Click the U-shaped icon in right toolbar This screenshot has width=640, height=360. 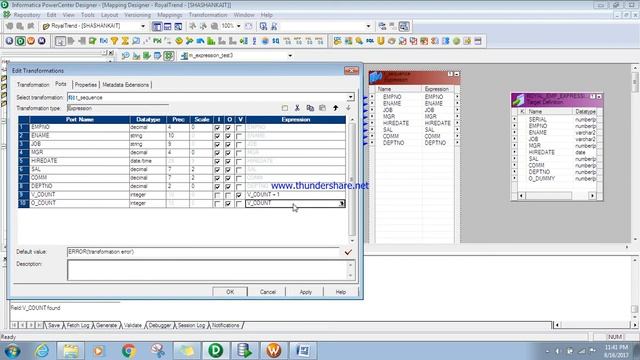381,41
